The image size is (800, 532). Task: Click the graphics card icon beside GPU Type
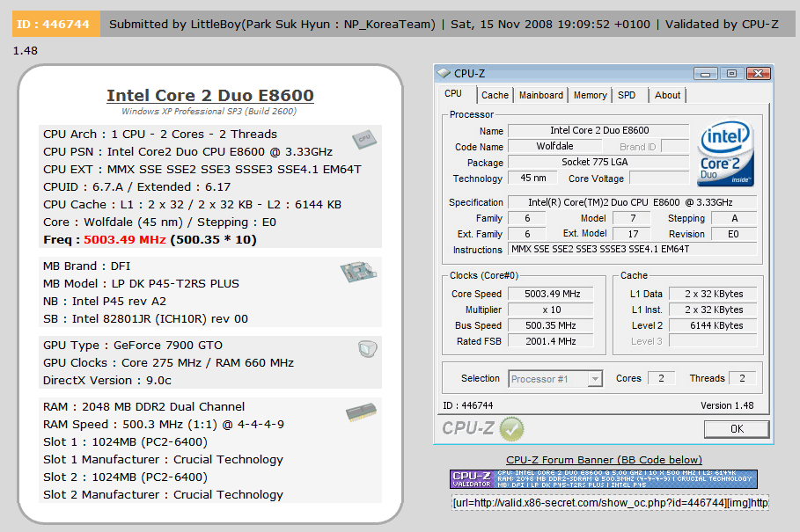coord(367,348)
